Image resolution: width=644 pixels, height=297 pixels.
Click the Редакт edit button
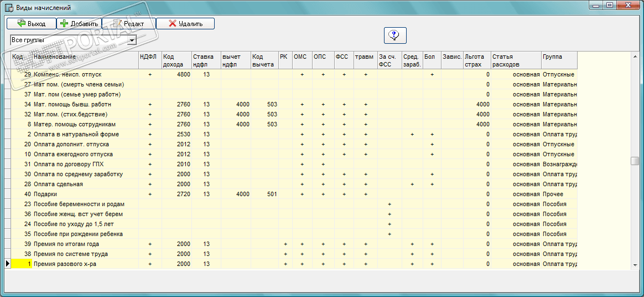pyautogui.click(x=128, y=23)
